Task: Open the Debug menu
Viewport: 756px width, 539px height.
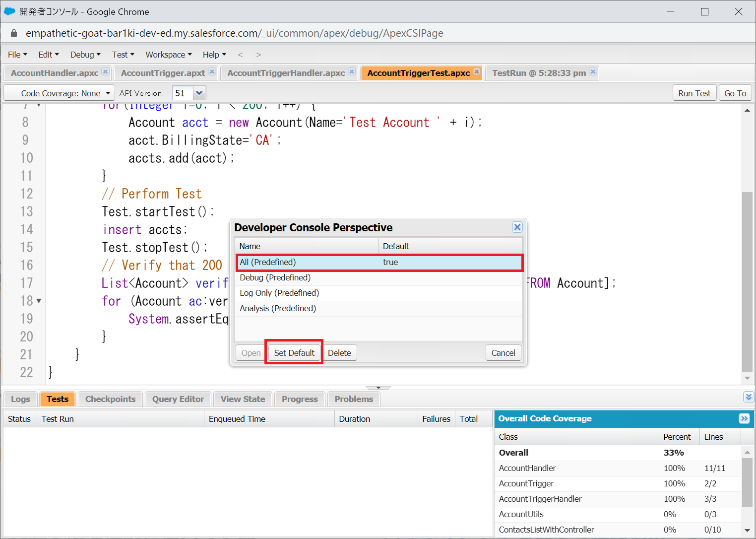Action: 85,55
